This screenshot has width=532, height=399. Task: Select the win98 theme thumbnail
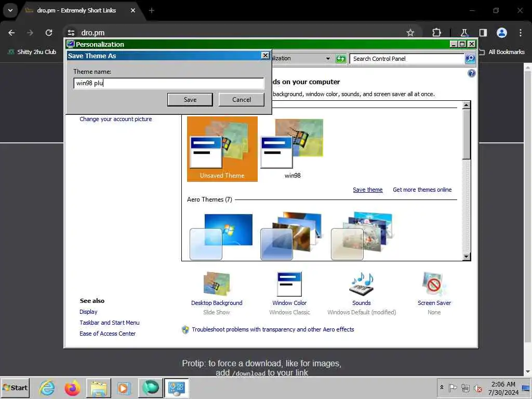click(x=292, y=149)
